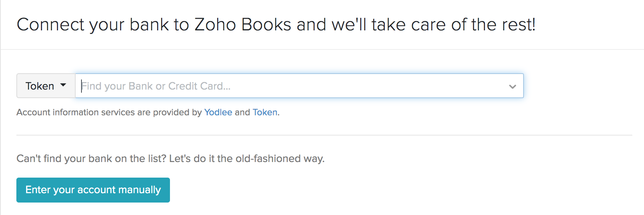Expand the bank list chevron
The width and height of the screenshot is (644, 215).
(512, 86)
